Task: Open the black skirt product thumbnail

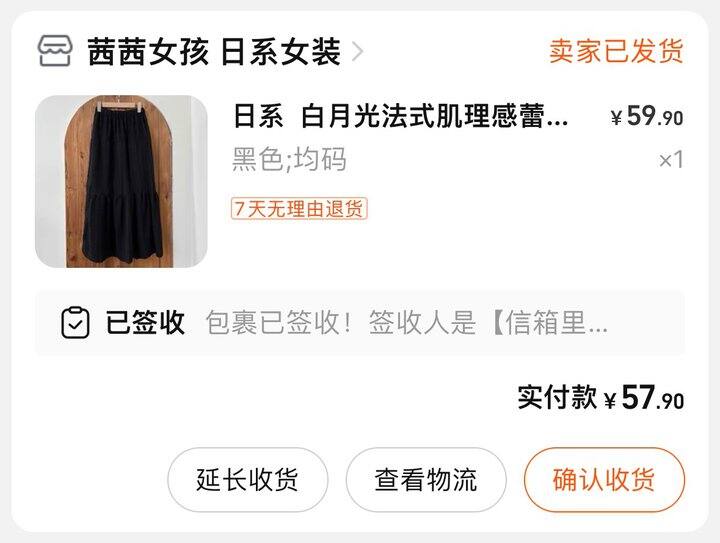Action: (121, 181)
